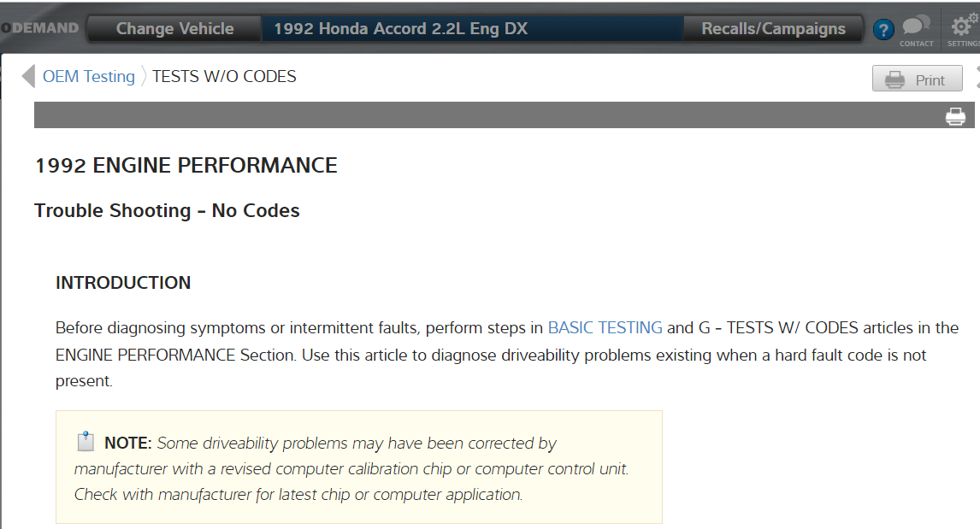Click the INTRODUCTION section heading
This screenshot has height=529, width=980.
click(x=123, y=283)
